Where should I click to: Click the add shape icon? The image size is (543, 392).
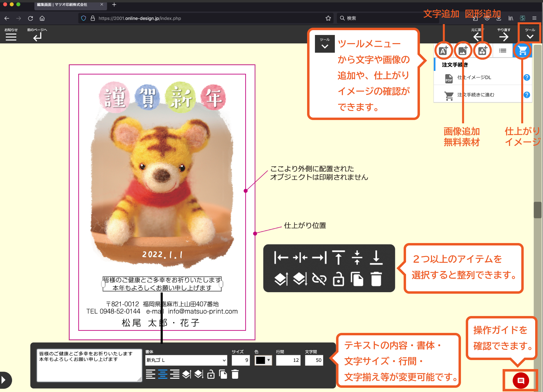pyautogui.click(x=482, y=50)
